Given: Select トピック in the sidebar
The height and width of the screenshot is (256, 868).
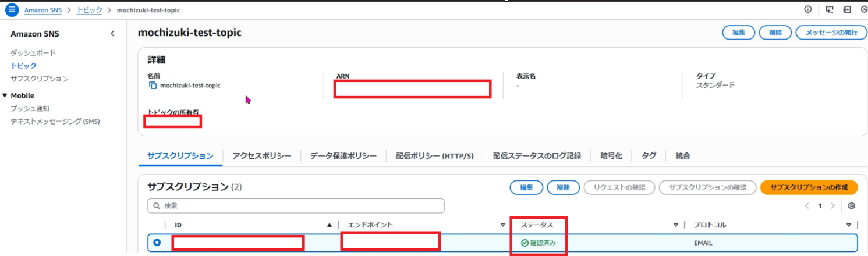Looking at the screenshot, I should point(23,66).
